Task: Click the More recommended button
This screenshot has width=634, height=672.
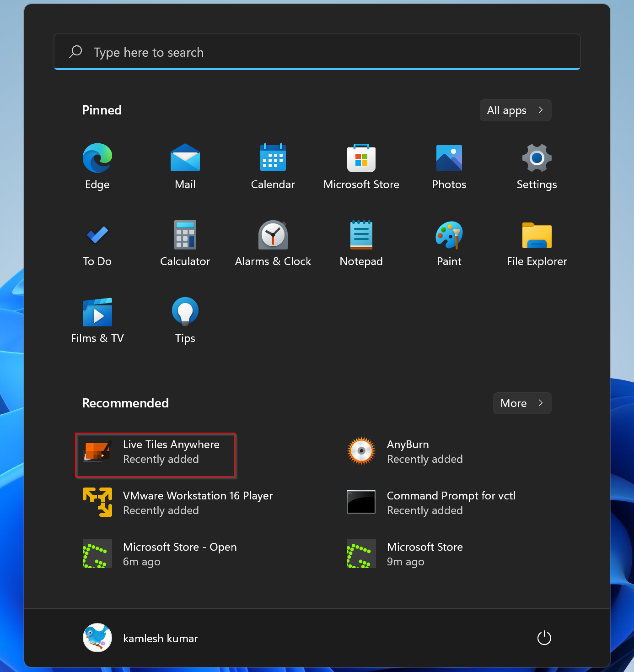Action: click(x=522, y=403)
